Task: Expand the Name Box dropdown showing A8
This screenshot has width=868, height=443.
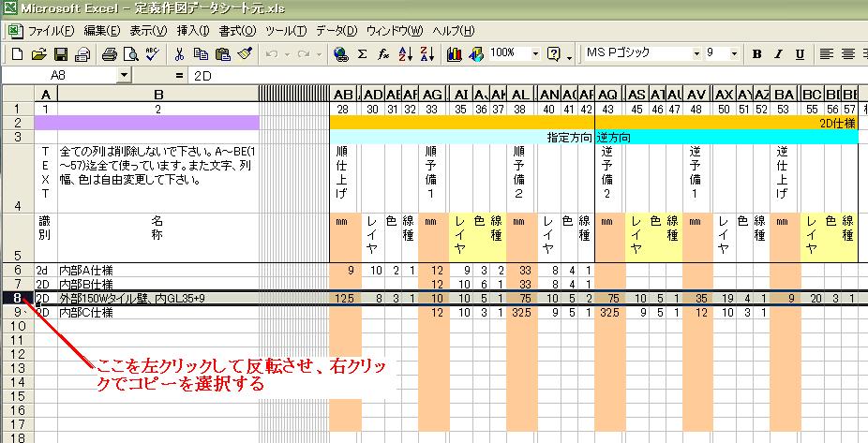Action: [x=125, y=74]
